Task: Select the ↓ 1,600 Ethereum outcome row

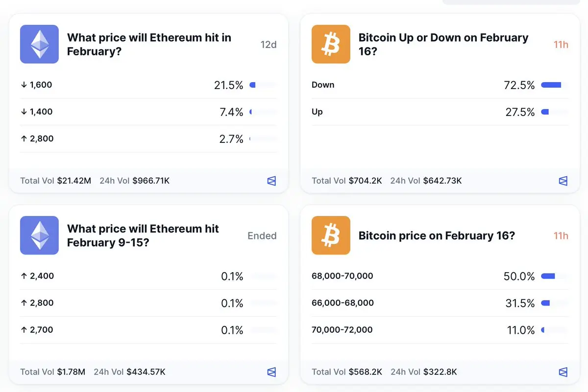Action: [x=36, y=85]
